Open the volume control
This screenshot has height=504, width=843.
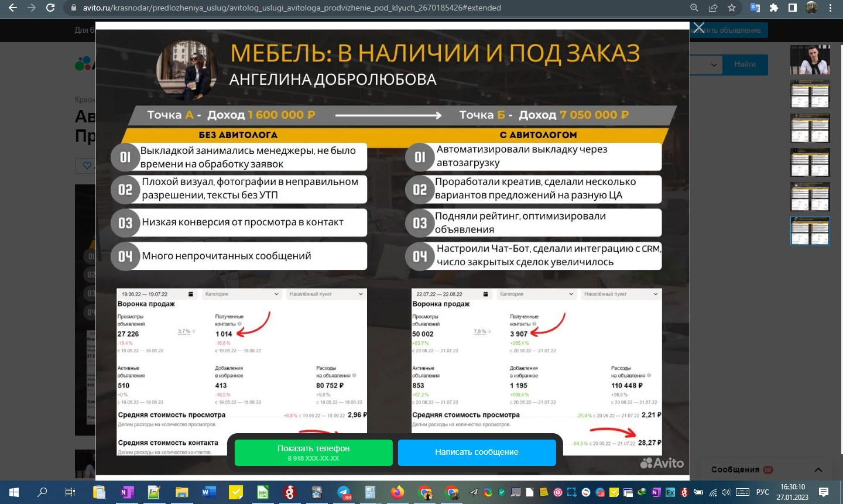coord(727,492)
